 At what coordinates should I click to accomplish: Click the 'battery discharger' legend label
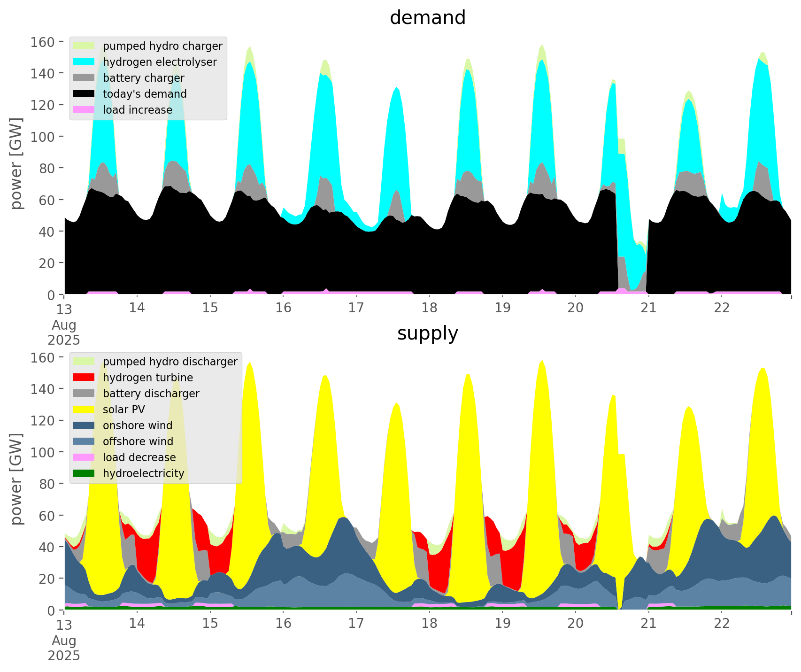tap(151, 394)
